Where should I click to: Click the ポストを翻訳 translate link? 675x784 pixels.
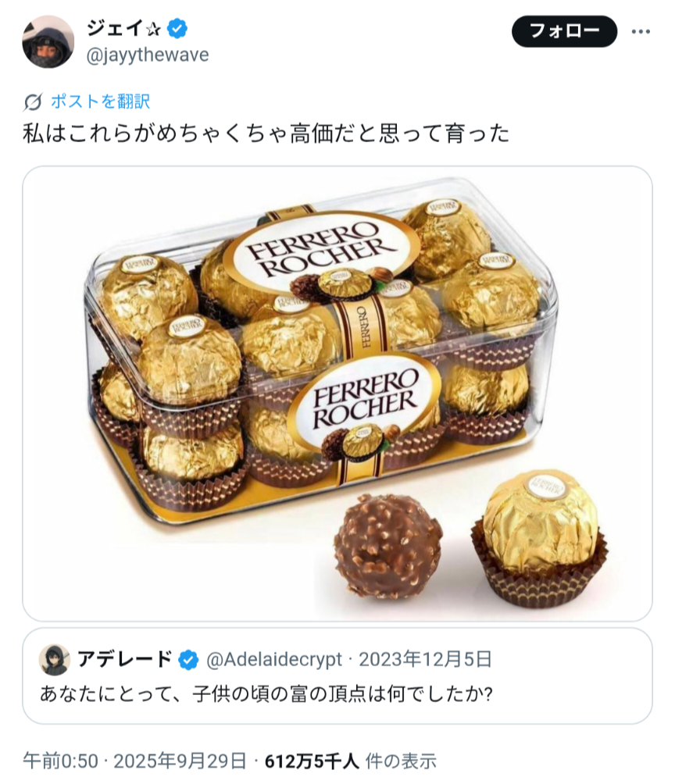tap(100, 102)
